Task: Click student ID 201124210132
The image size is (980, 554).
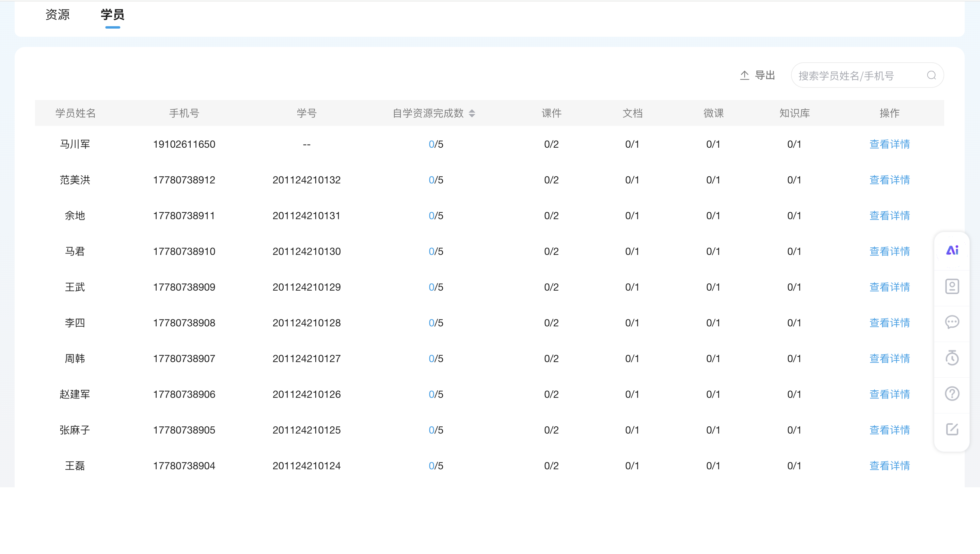Action: tap(306, 180)
